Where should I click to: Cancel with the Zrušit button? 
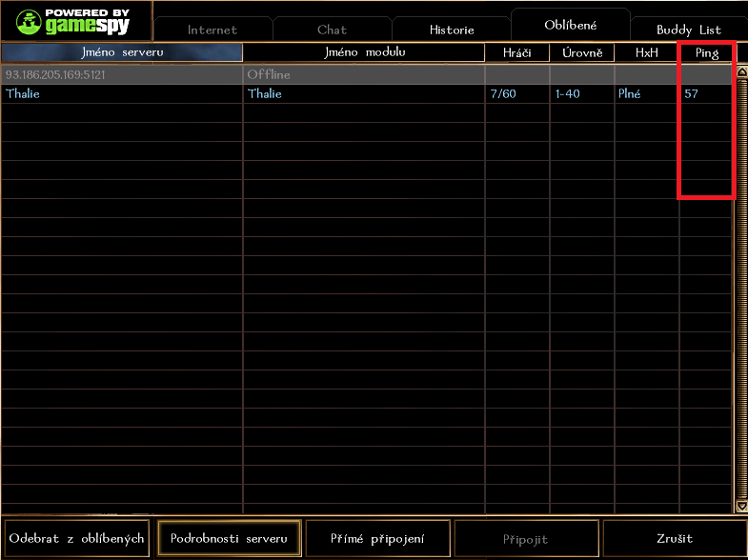pyautogui.click(x=674, y=539)
